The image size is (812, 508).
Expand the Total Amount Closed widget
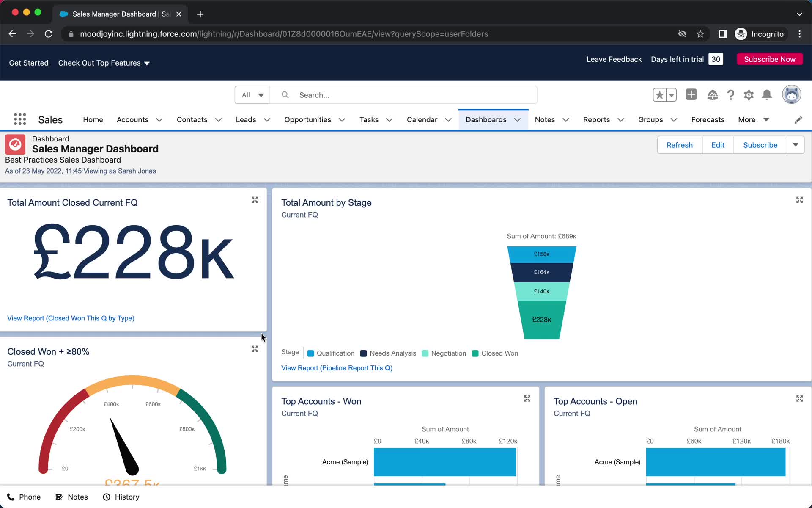coord(255,199)
